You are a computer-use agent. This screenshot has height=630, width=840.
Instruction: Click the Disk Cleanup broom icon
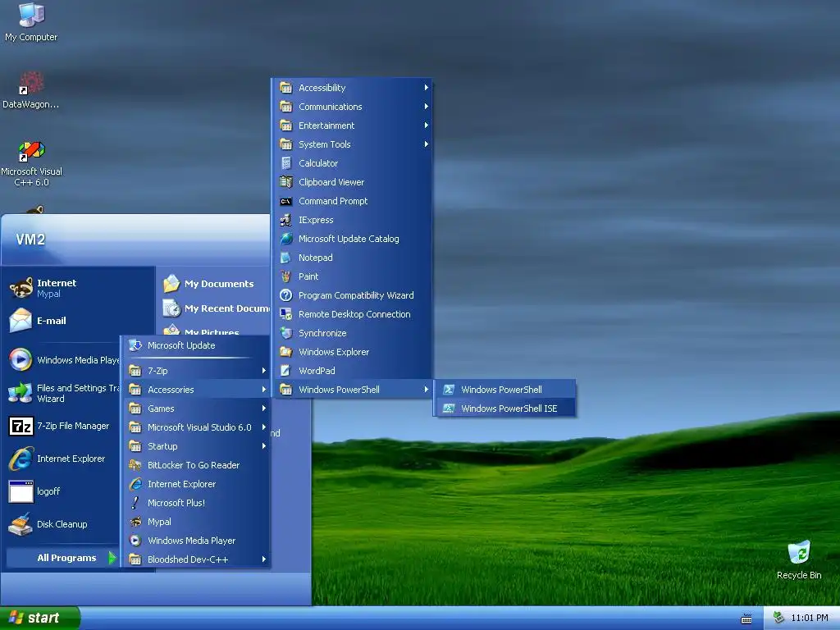pos(21,524)
